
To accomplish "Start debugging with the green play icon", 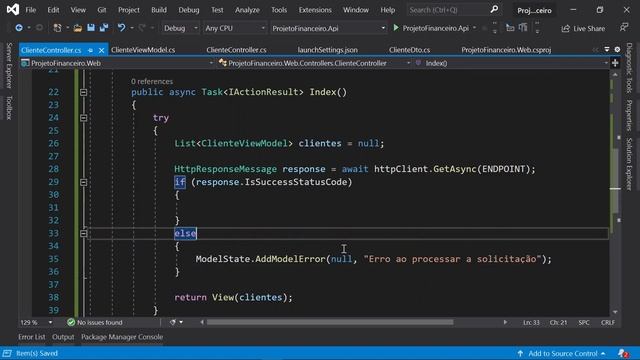I will point(396,28).
